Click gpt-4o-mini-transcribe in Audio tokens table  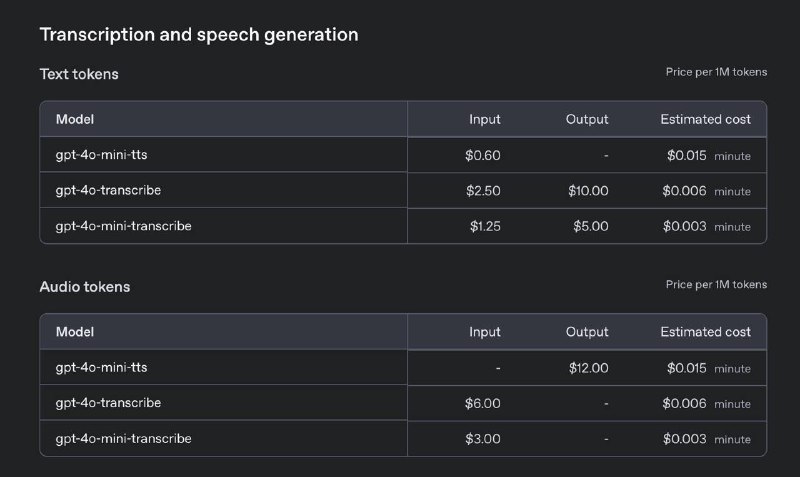[x=123, y=439]
